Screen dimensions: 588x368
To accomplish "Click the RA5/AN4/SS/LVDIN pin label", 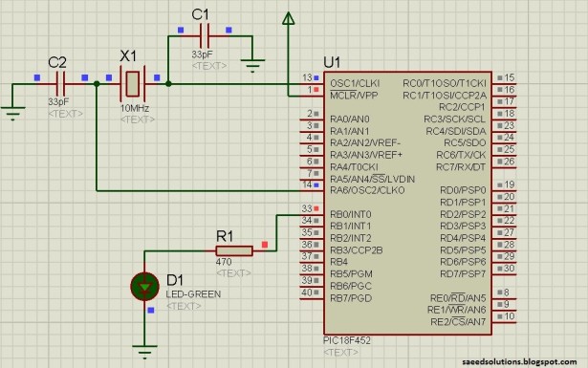I will [x=372, y=179].
